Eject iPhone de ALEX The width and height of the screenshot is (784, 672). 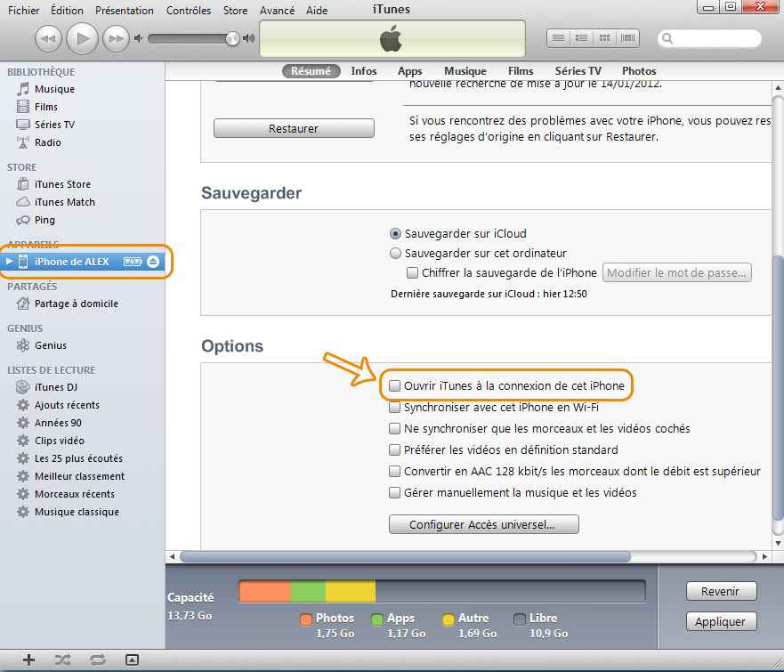tap(153, 262)
